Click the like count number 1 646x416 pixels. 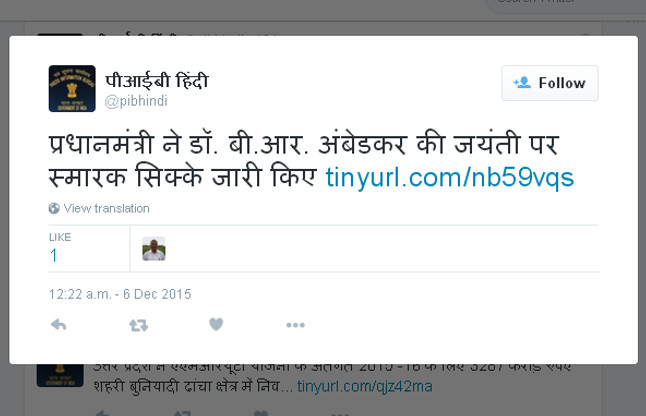[x=53, y=255]
